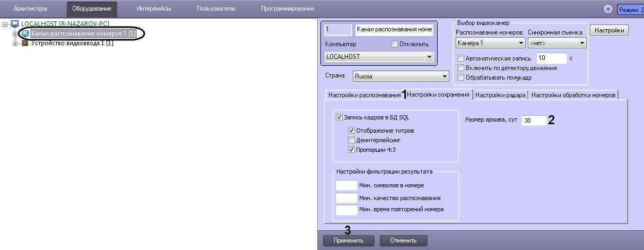The height and width of the screenshot is (250, 644).
Task: Open the Настройки распознавания tab
Action: tap(364, 95)
